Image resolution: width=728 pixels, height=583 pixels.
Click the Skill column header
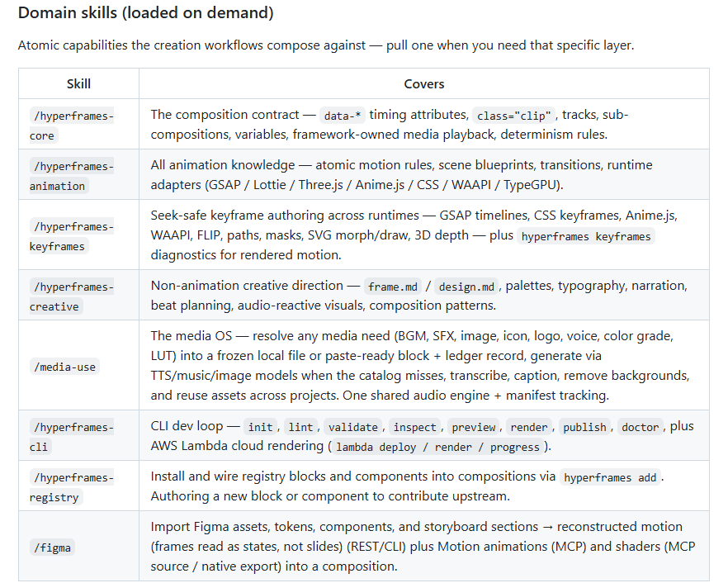(x=78, y=83)
